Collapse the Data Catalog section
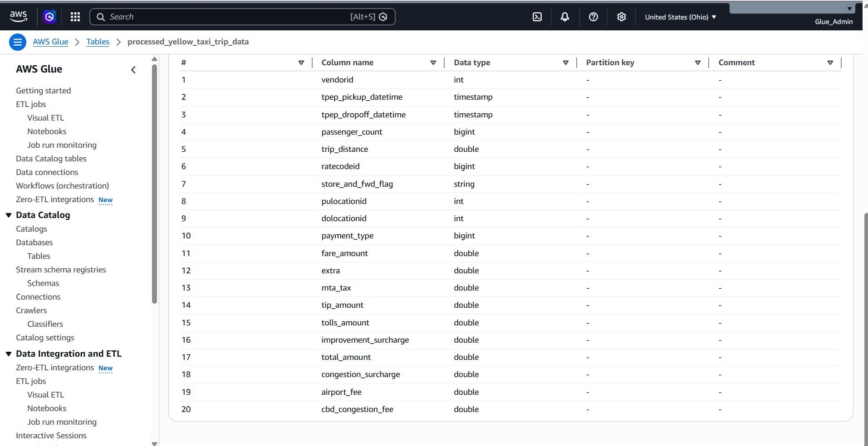This screenshot has height=446, width=868. point(9,215)
